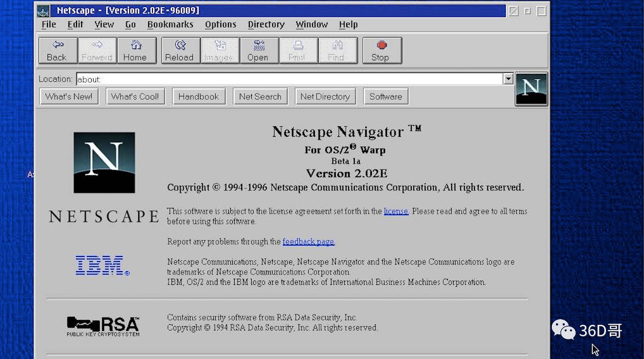Open the Handbook directory button
Screen dimensions: 644x359
point(199,96)
